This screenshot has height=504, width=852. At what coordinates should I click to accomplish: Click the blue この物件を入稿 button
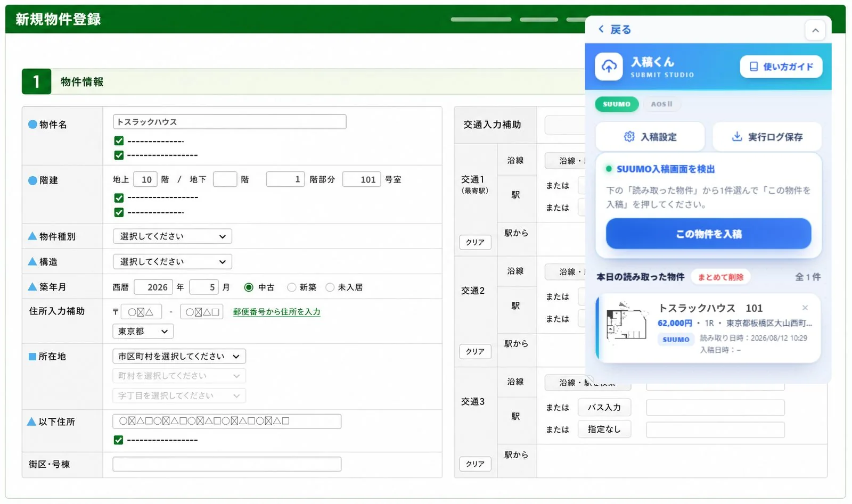(708, 234)
